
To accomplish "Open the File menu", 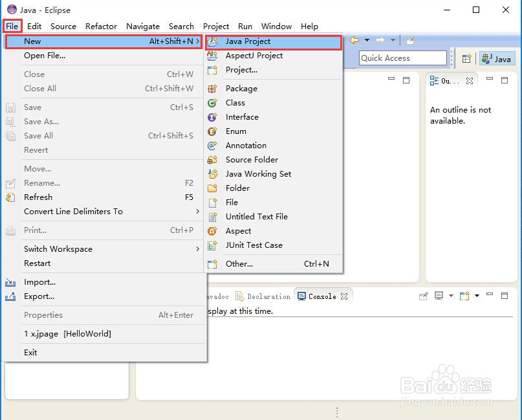I will tap(12, 27).
